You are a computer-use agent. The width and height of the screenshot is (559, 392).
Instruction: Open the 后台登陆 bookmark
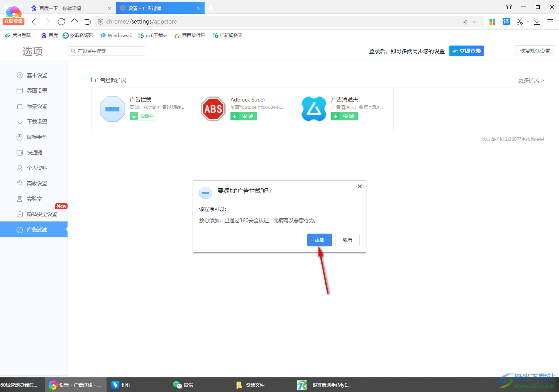click(19, 35)
